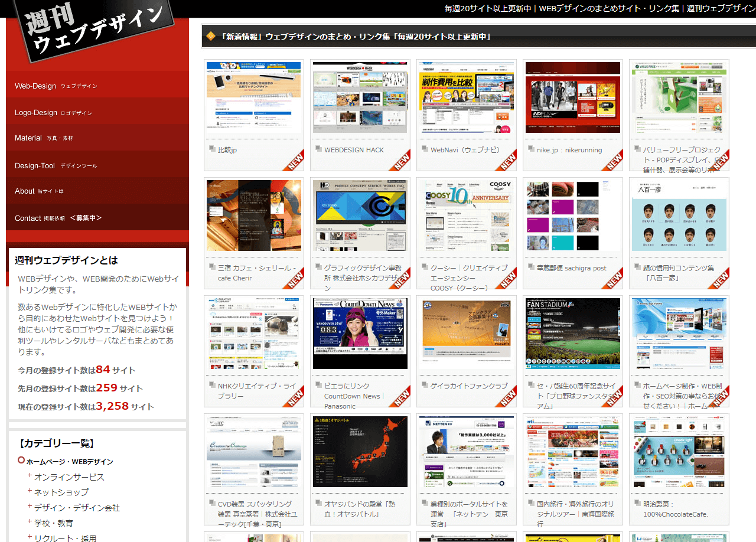Click the diamond icon beside 新着情報 heading
The height and width of the screenshot is (542, 756).
pos(211,37)
